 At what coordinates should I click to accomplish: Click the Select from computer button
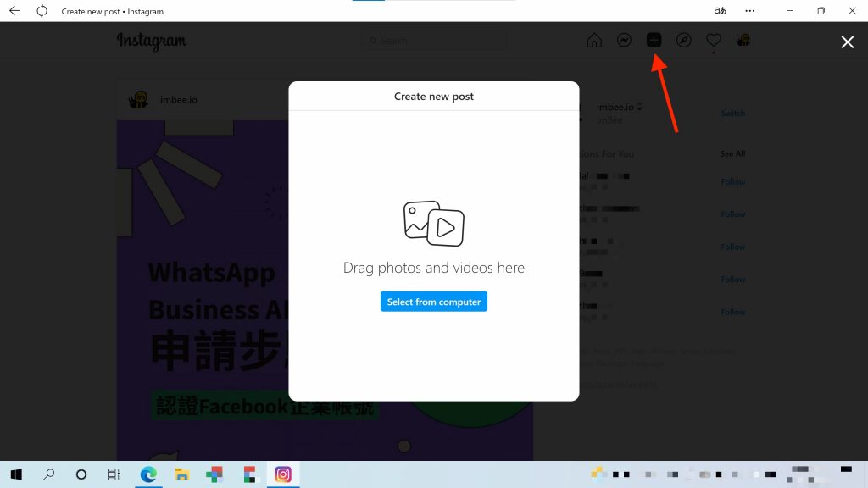433,302
